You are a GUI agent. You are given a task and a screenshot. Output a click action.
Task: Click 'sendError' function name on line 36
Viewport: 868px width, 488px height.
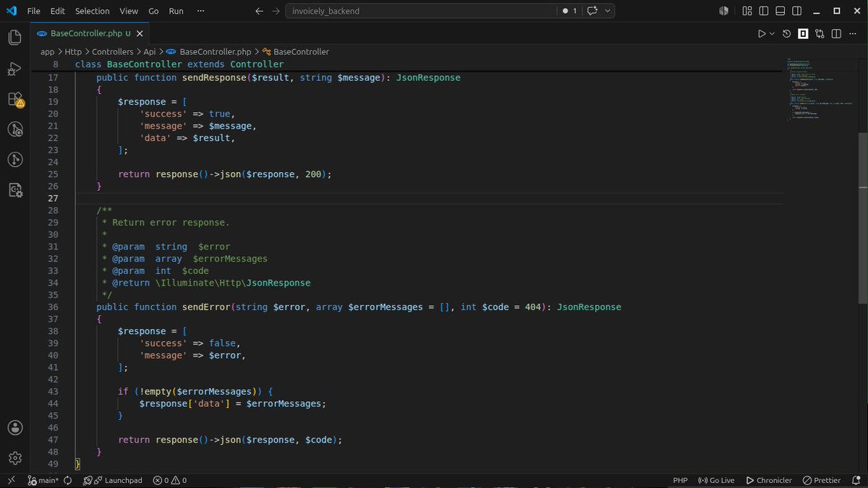(x=206, y=307)
